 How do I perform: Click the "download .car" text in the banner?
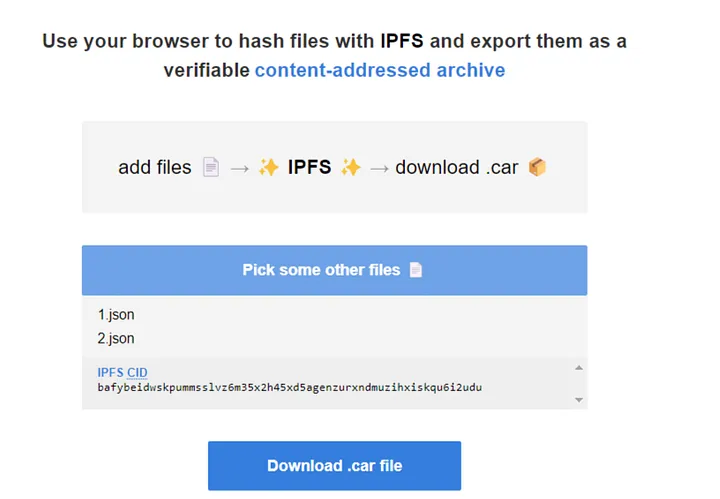point(456,168)
